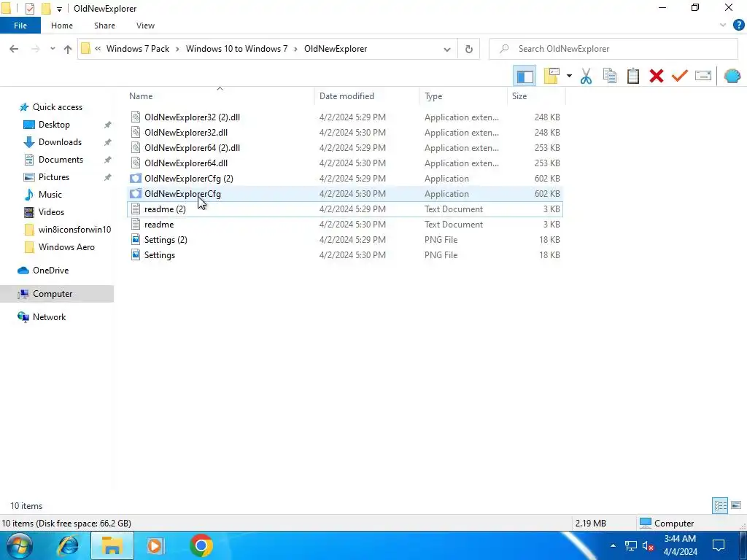Screen dimensions: 747x560
Task: Select the readme (2) text document icon
Action: tap(136, 209)
